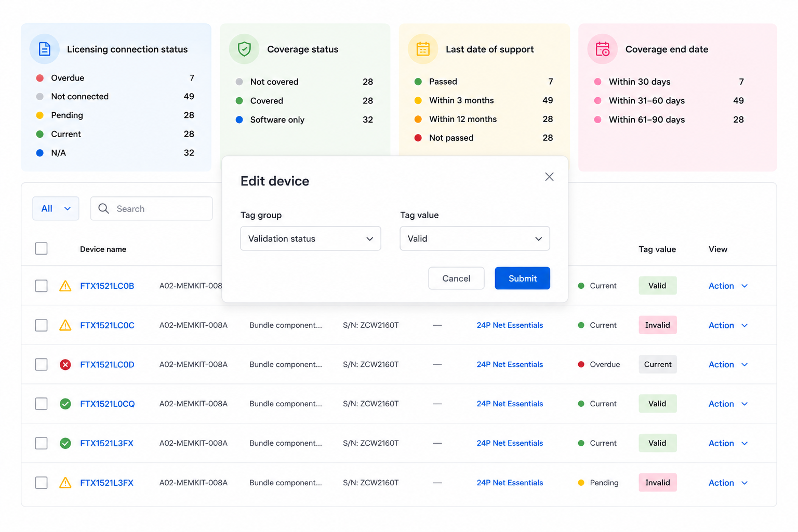Click the Submit button
Image resolution: width=798 pixels, height=532 pixels.
pos(522,278)
